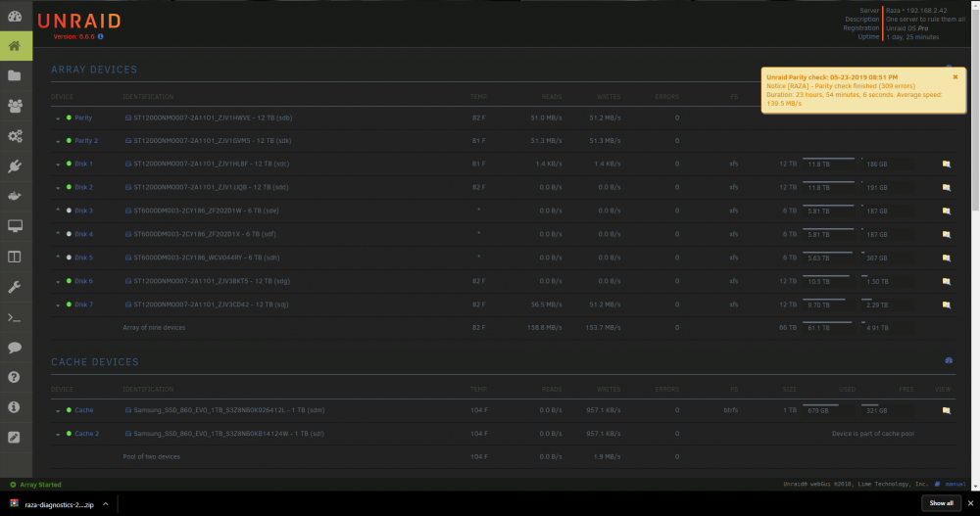Click the spin-down arrow beside Disk 6
The image size is (980, 516).
coord(58,281)
